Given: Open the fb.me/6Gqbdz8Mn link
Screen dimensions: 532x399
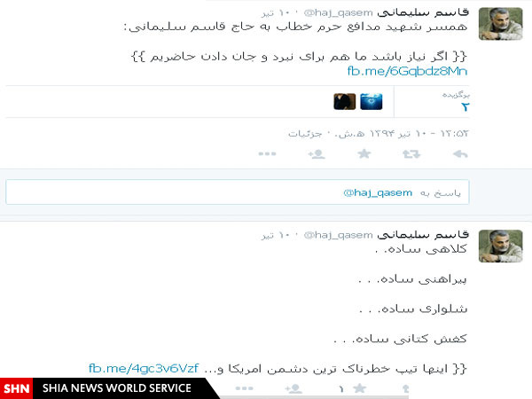Looking at the screenshot, I should pyautogui.click(x=407, y=71).
